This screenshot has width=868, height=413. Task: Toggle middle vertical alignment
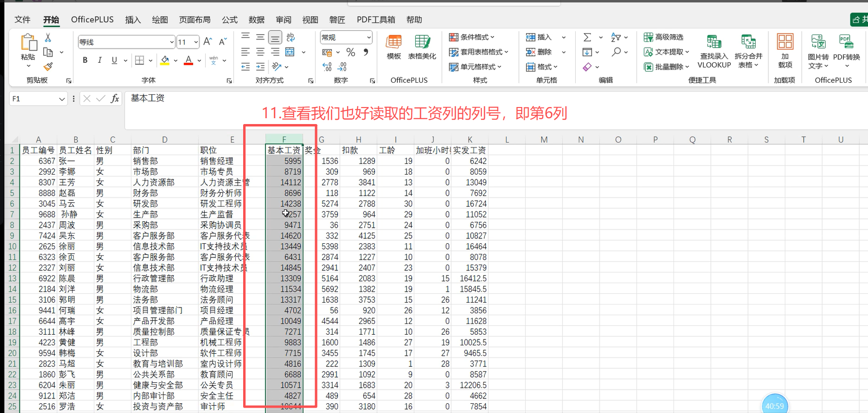tap(260, 37)
